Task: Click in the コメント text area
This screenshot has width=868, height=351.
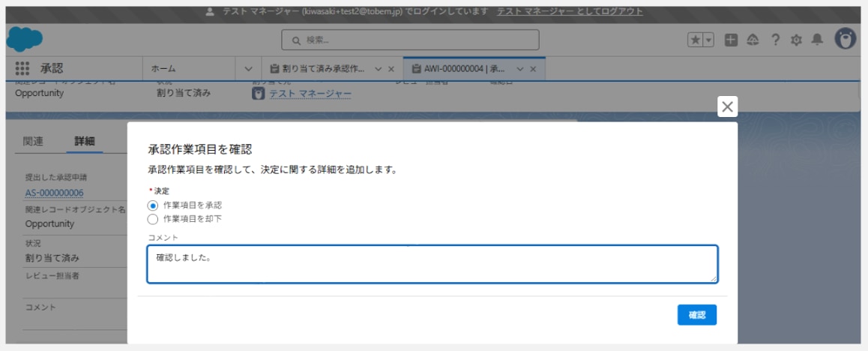Action: (x=432, y=264)
